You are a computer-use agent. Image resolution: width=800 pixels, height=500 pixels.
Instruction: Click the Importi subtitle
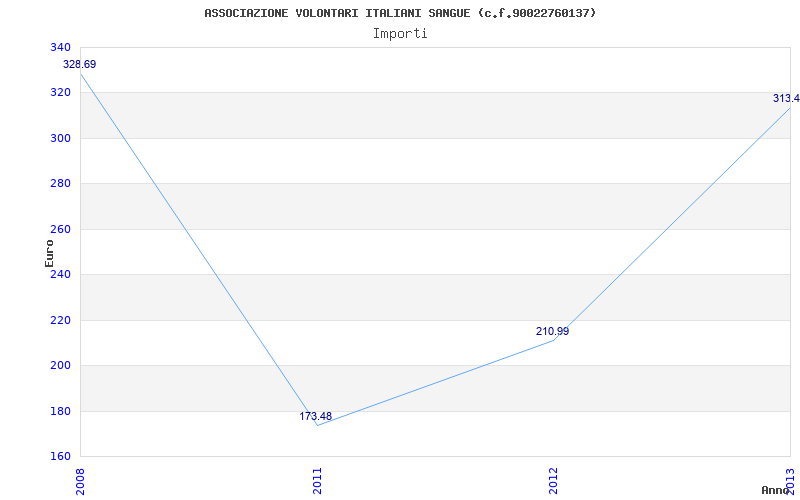click(x=400, y=34)
